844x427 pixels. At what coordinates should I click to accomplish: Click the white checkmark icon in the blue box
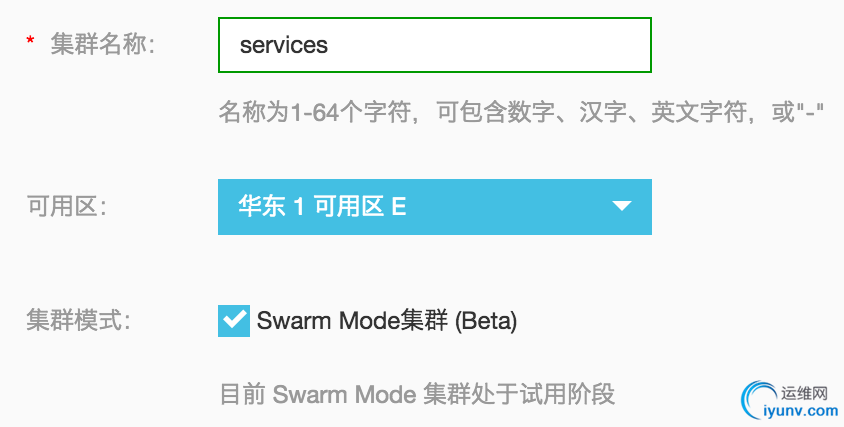(234, 320)
